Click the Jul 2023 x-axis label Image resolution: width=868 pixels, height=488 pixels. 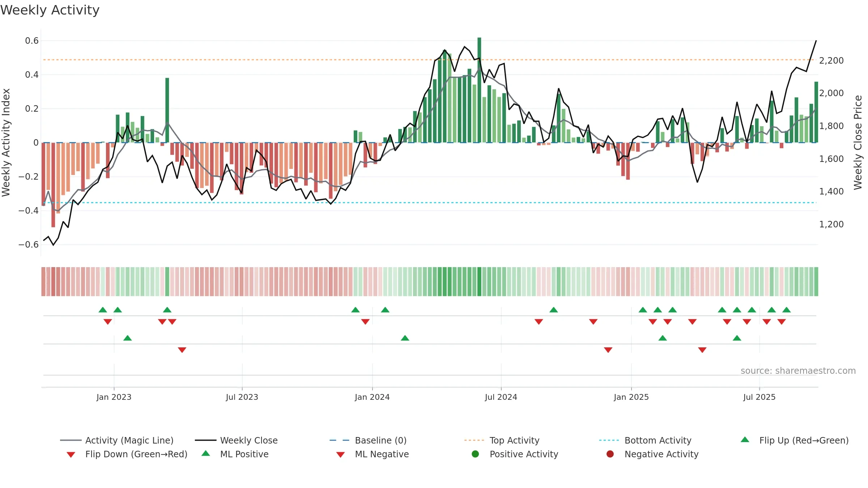(242, 397)
